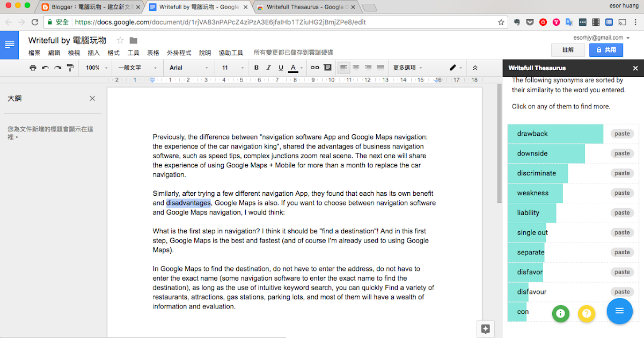This screenshot has width=644, height=338.
Task: Open Google Translate extension
Action: point(569,23)
